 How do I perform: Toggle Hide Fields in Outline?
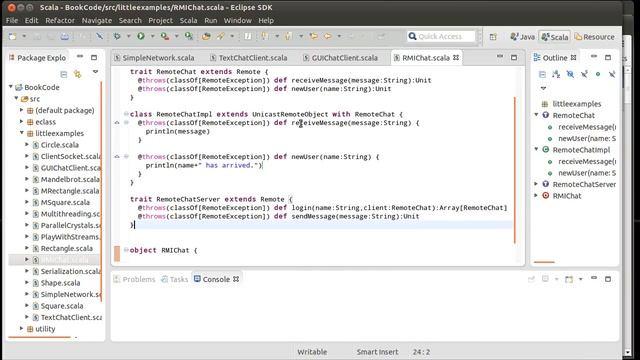(570, 74)
